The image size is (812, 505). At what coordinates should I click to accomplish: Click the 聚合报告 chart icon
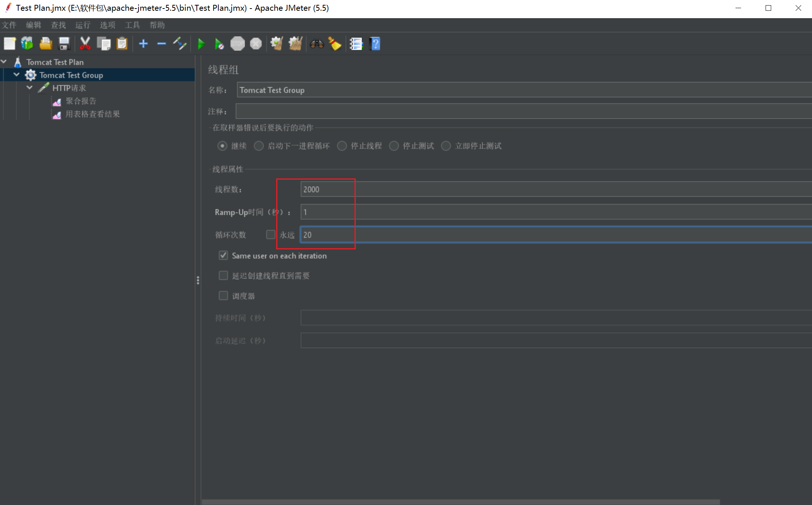point(57,101)
